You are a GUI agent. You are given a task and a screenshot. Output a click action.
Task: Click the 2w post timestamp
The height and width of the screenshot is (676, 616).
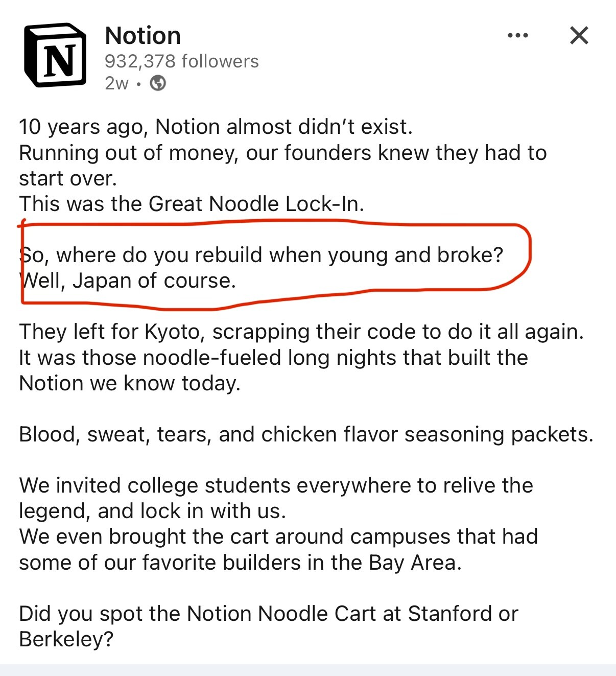click(116, 83)
